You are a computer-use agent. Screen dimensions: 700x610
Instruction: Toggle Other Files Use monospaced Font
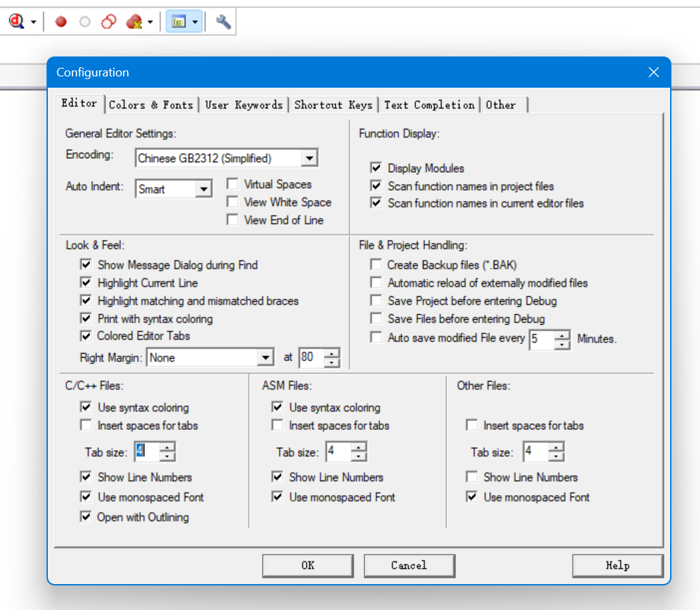click(x=472, y=496)
